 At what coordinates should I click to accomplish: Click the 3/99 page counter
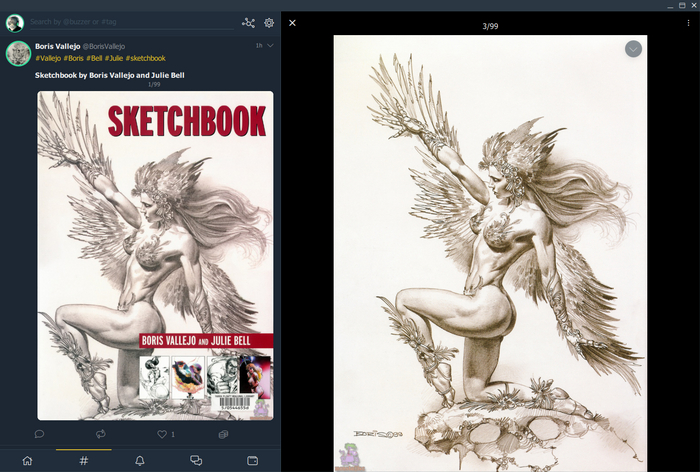click(x=490, y=26)
